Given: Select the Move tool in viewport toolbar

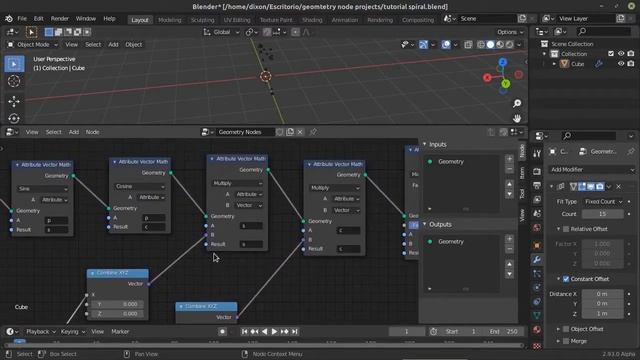Looking at the screenshot, I should [x=14, y=101].
